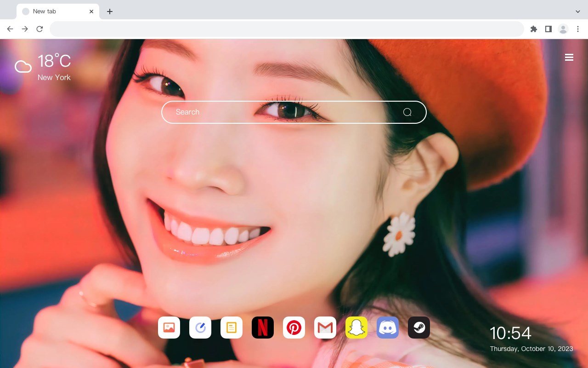The height and width of the screenshot is (368, 588).
Task: Reload the current page
Action: coord(40,29)
